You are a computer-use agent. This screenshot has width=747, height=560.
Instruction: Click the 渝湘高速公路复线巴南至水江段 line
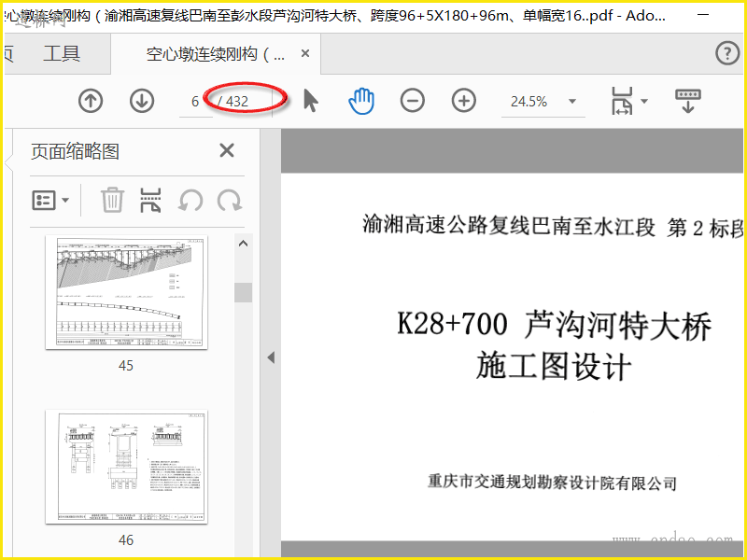point(509,226)
